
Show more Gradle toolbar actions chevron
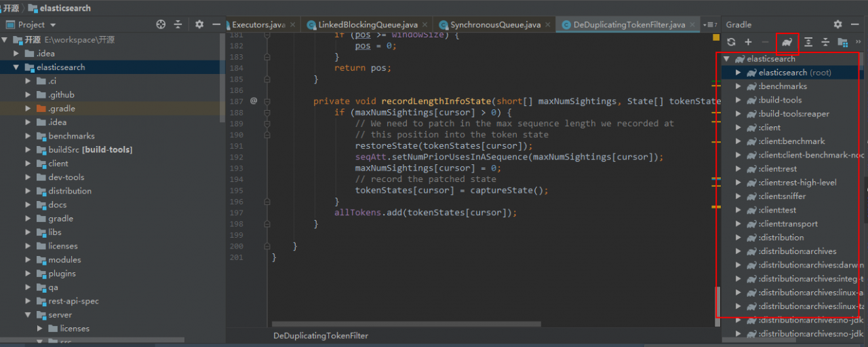859,42
